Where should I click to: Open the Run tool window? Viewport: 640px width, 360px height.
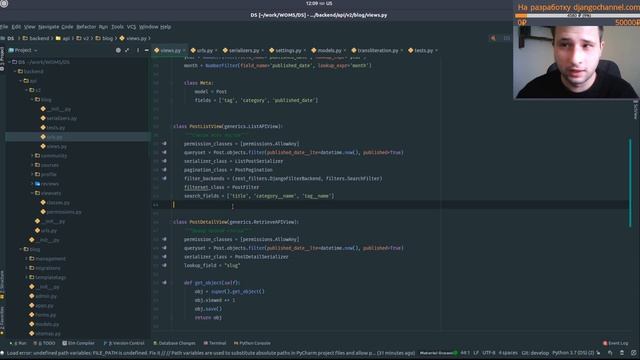pyautogui.click(x=18, y=343)
